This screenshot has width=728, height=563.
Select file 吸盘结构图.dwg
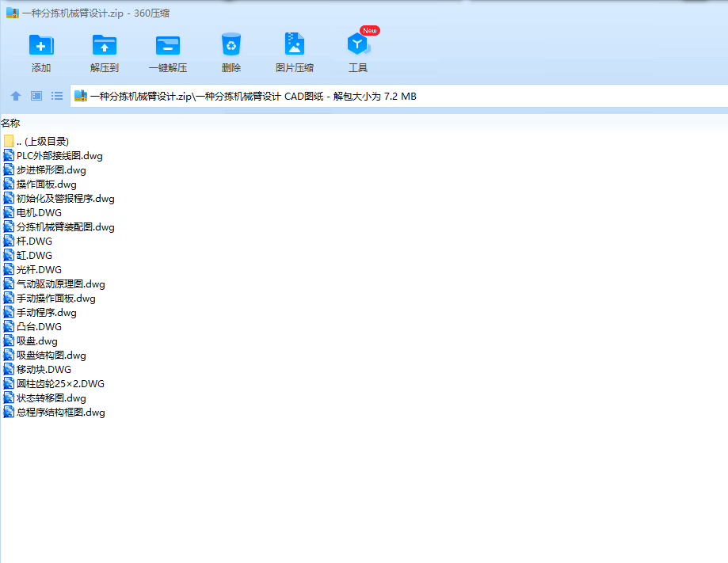coord(51,356)
